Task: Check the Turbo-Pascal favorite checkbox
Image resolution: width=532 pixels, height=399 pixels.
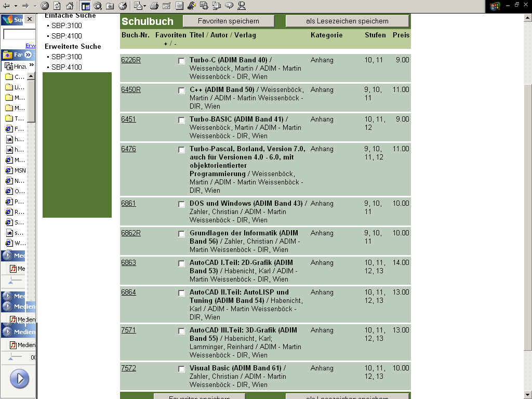Action: click(x=181, y=150)
